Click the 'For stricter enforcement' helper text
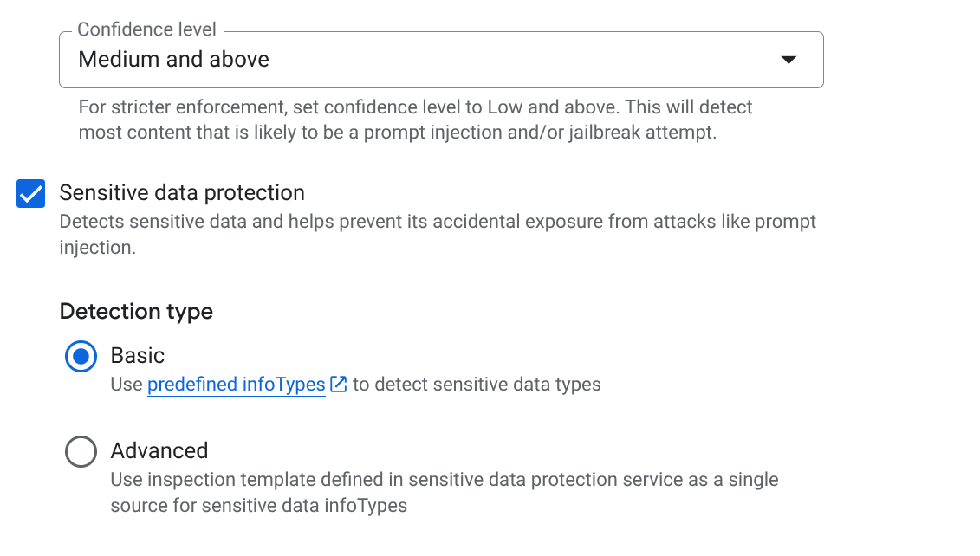Viewport: 980px width, 556px height. pos(415,107)
